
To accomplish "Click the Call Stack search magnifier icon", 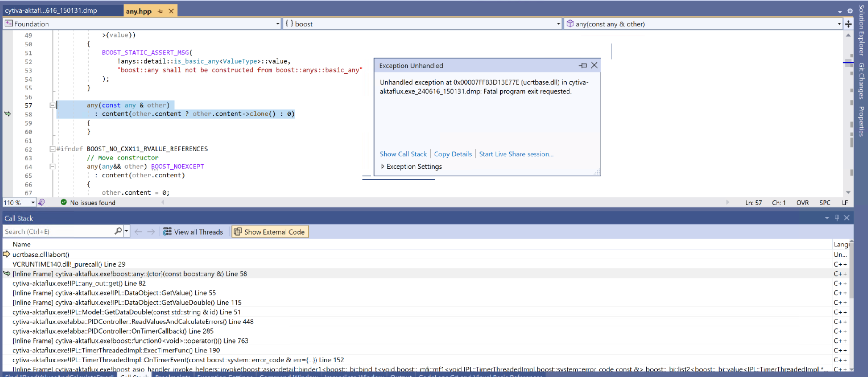I will (x=118, y=231).
